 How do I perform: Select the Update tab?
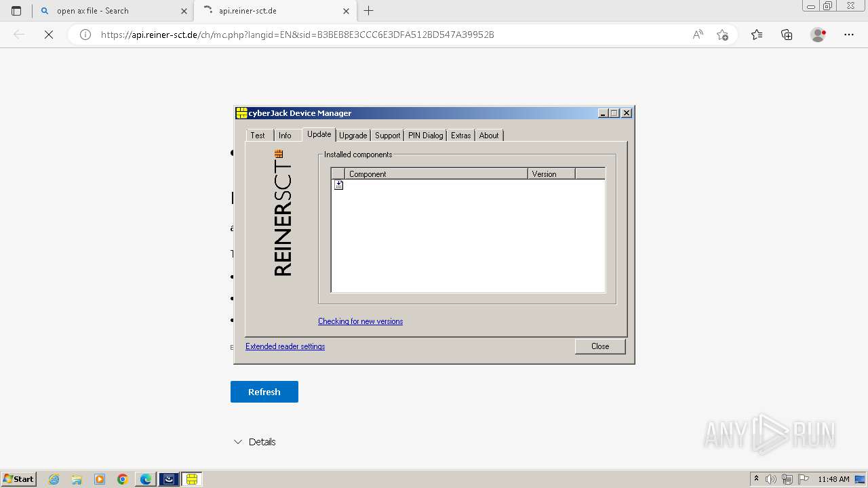[319, 134]
